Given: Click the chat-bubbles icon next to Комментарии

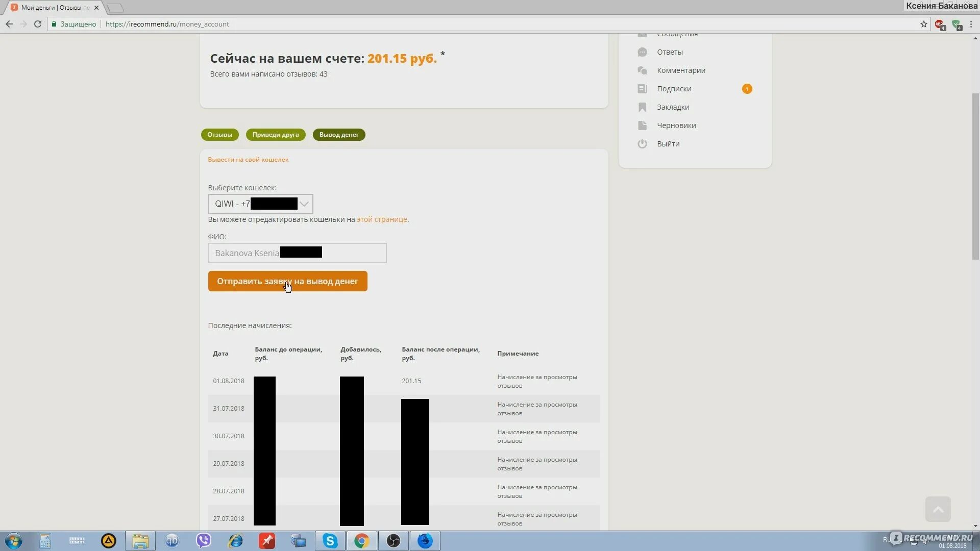Looking at the screenshot, I should (642, 70).
